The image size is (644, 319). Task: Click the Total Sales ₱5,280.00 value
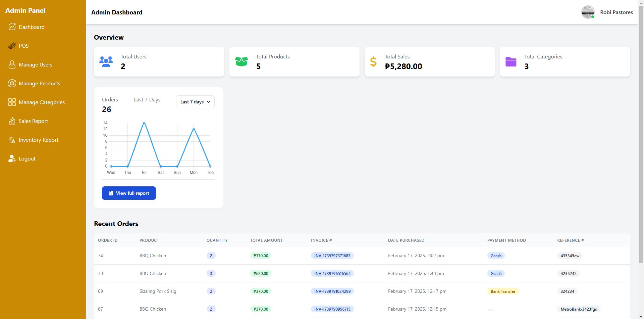(403, 66)
